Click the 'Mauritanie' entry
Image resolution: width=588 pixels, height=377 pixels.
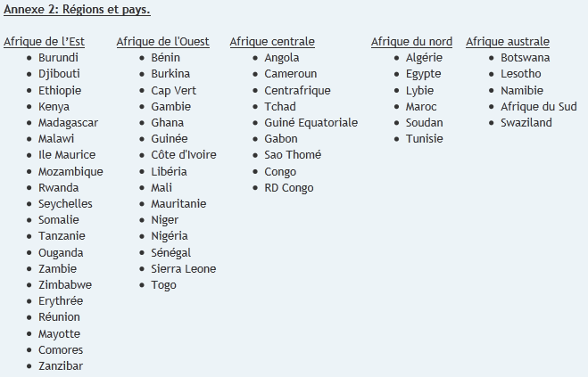tap(178, 204)
